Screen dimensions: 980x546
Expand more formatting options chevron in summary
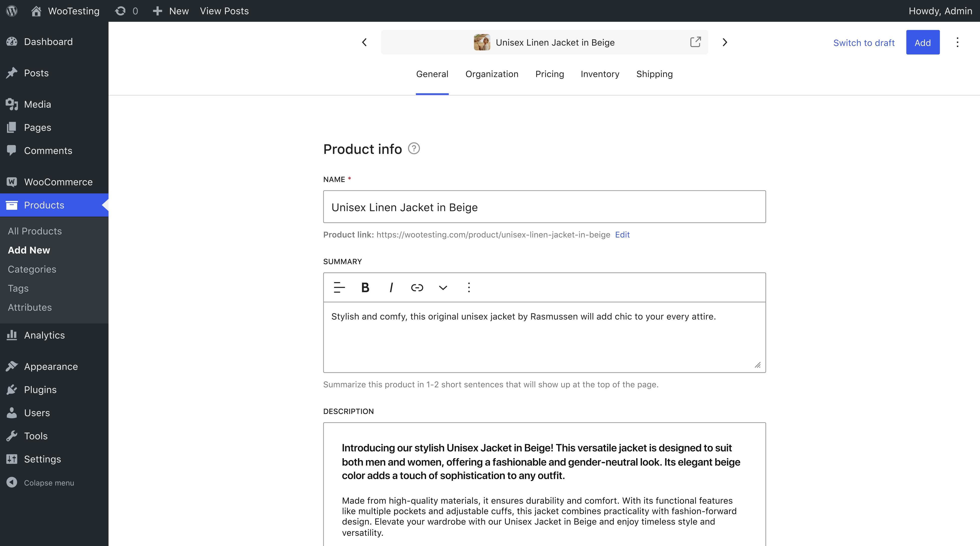tap(443, 288)
